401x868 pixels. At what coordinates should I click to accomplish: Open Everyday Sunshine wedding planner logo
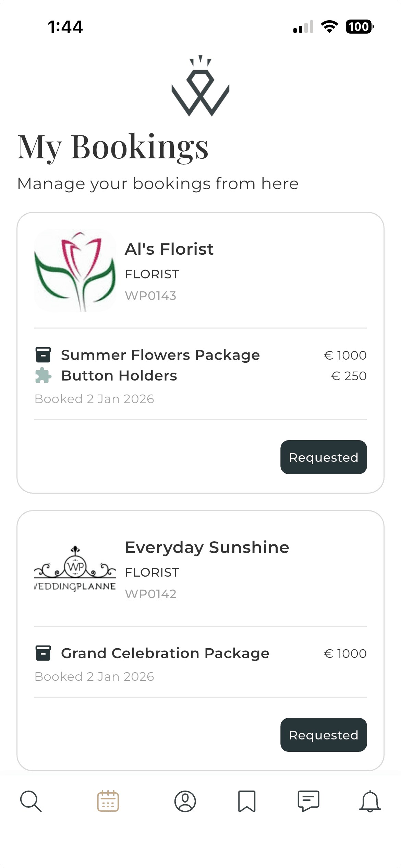75,569
